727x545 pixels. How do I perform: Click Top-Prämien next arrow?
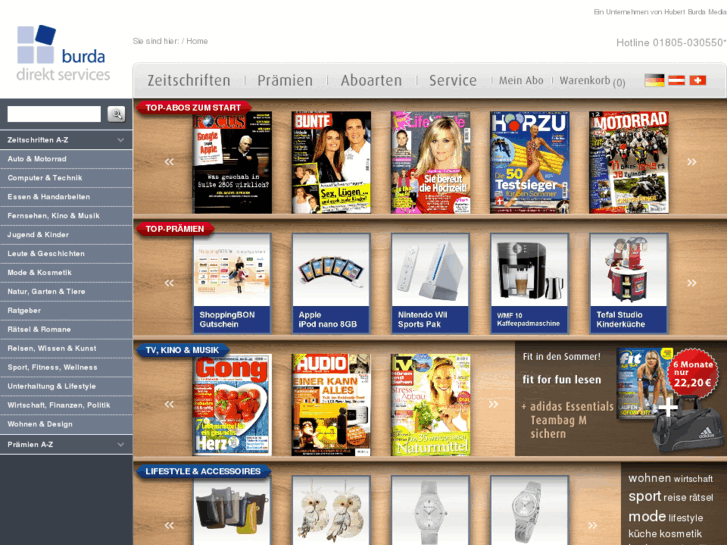pyautogui.click(x=691, y=283)
